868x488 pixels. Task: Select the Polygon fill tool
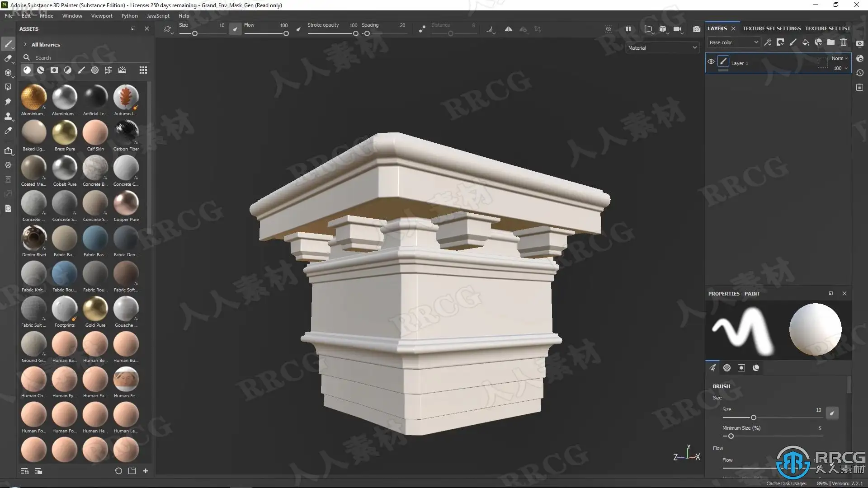point(8,87)
